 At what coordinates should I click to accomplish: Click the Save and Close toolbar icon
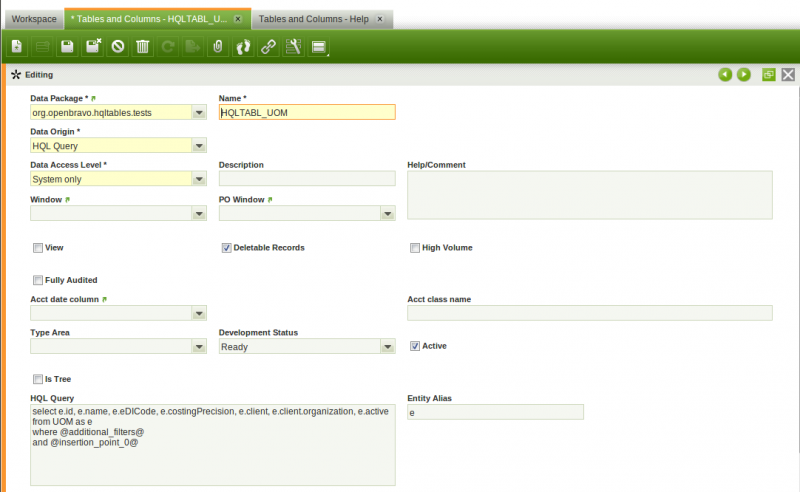pyautogui.click(x=93, y=47)
